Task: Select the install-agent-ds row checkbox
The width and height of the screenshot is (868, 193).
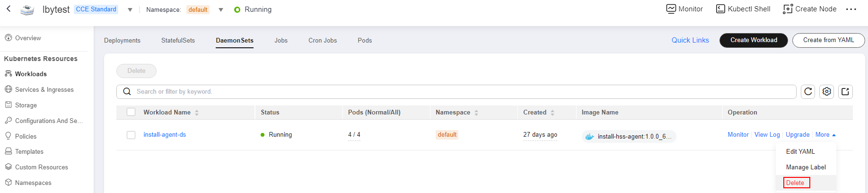Action: 131,135
